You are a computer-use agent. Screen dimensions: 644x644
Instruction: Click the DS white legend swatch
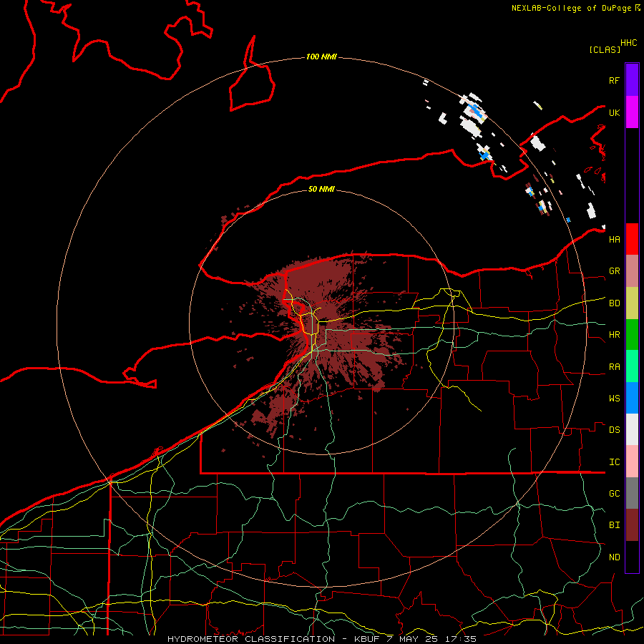coord(632,429)
